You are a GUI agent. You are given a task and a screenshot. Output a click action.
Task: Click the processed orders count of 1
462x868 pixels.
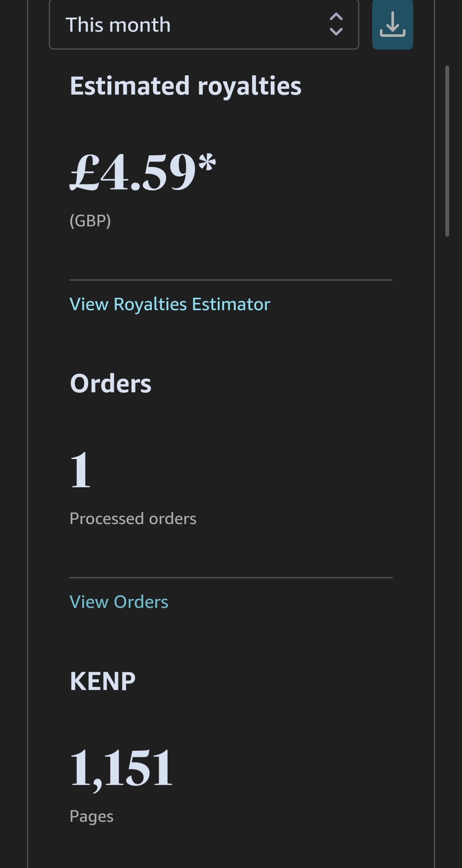(81, 470)
